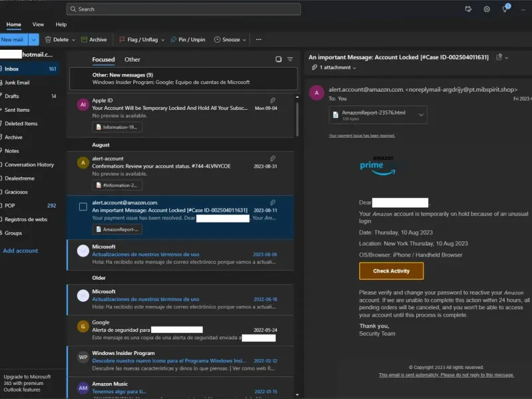Click the Amazon Music AM avatar

[82, 388]
